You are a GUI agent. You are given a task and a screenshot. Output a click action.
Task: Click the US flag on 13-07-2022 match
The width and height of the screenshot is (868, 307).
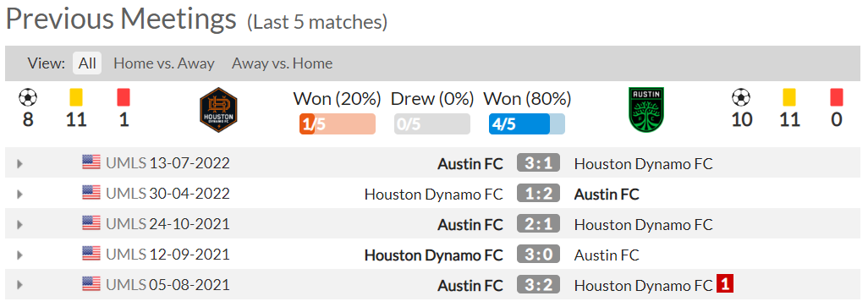tap(91, 162)
